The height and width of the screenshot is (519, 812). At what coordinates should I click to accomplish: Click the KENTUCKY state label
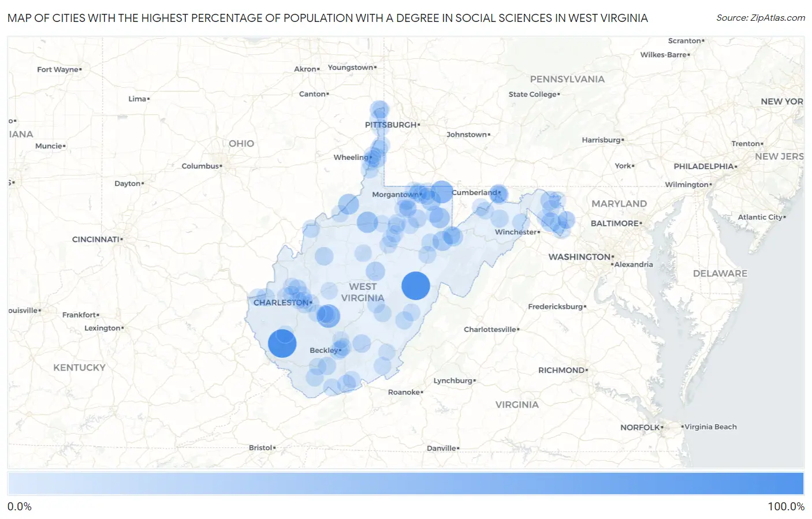80,368
